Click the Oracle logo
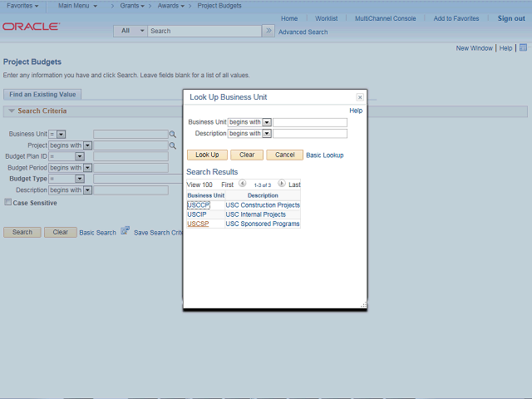The height and width of the screenshot is (399, 532). pyautogui.click(x=31, y=27)
